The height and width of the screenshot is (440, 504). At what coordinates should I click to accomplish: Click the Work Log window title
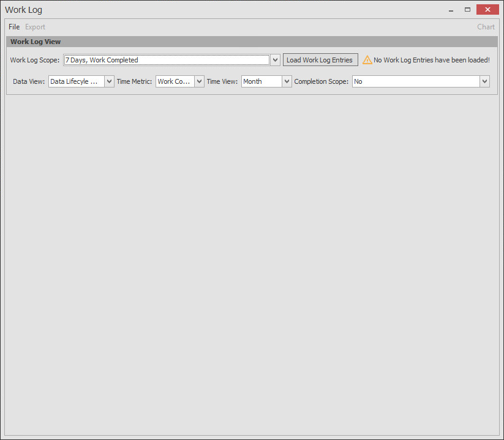click(23, 10)
